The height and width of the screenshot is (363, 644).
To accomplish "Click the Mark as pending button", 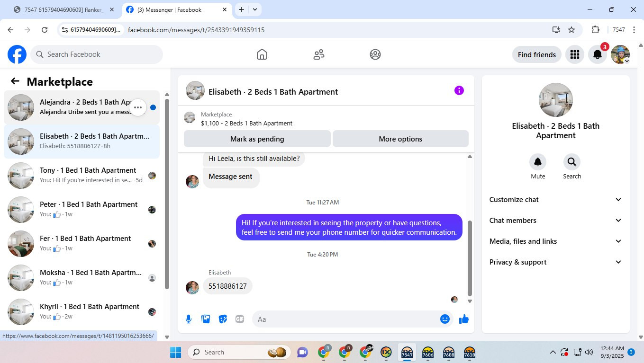I will [257, 139].
